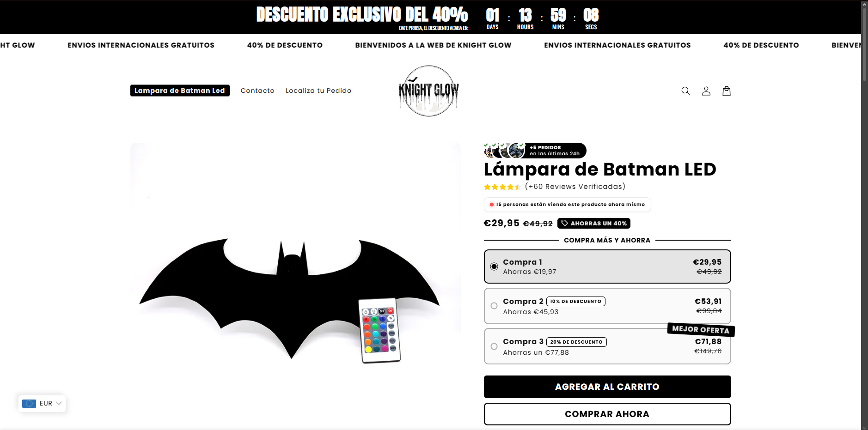The height and width of the screenshot is (430, 868).
Task: Click the EU flag icon
Action: pyautogui.click(x=29, y=404)
